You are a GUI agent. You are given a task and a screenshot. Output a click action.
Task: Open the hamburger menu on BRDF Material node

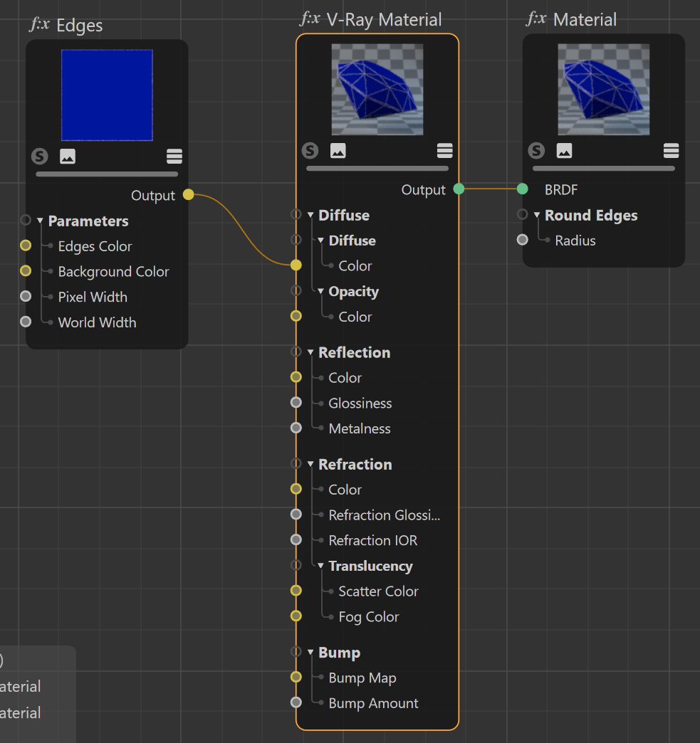[x=671, y=151]
